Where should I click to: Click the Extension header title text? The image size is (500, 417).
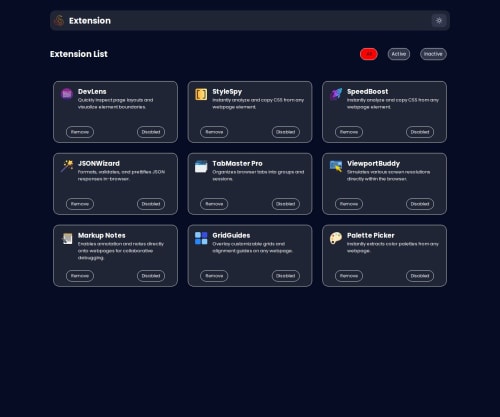coord(90,21)
